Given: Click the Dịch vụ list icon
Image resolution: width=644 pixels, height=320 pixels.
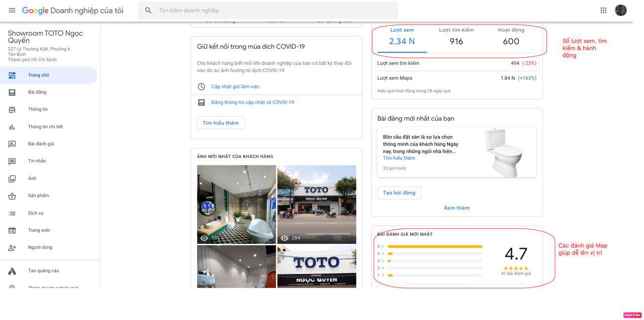Looking at the screenshot, I should (x=12, y=214).
